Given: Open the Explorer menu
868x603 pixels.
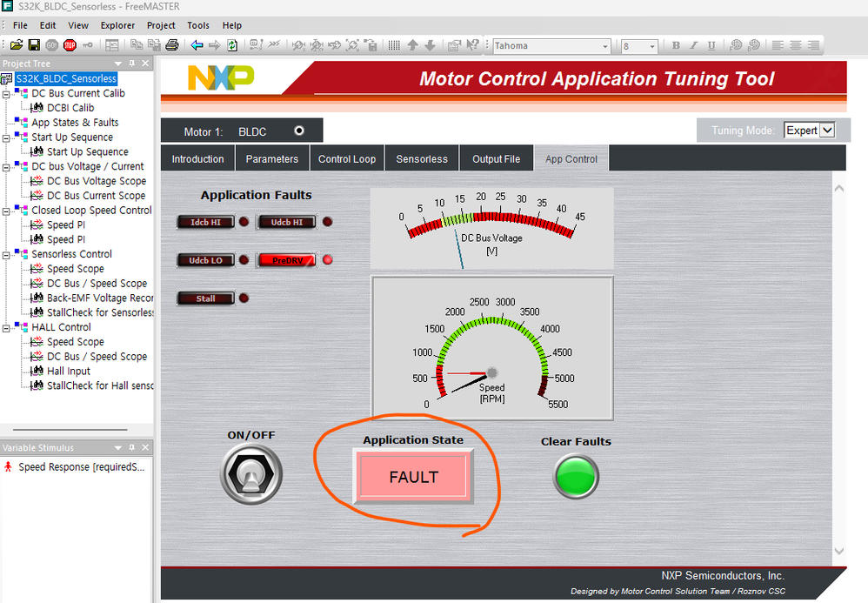Looking at the screenshot, I should tap(117, 25).
